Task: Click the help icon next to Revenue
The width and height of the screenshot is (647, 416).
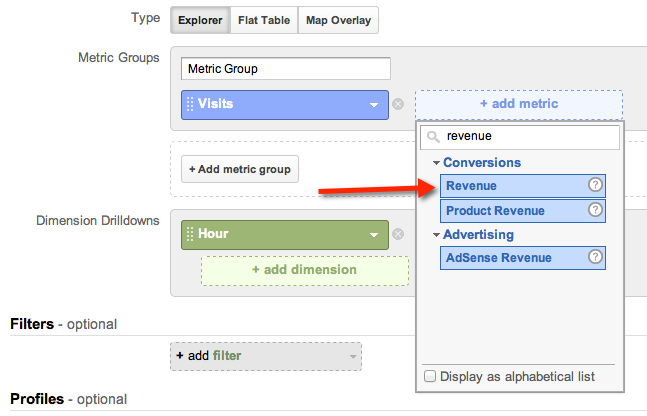Action: coord(595,186)
